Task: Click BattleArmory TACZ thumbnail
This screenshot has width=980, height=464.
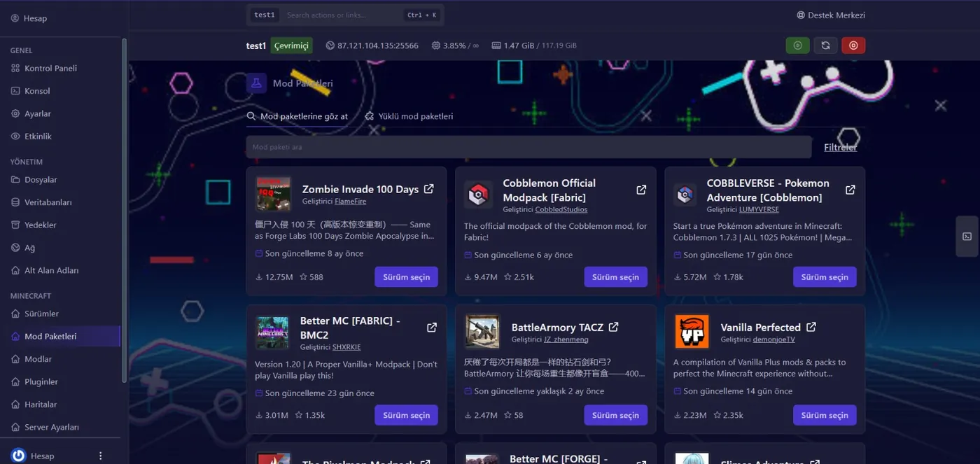Action: (482, 331)
